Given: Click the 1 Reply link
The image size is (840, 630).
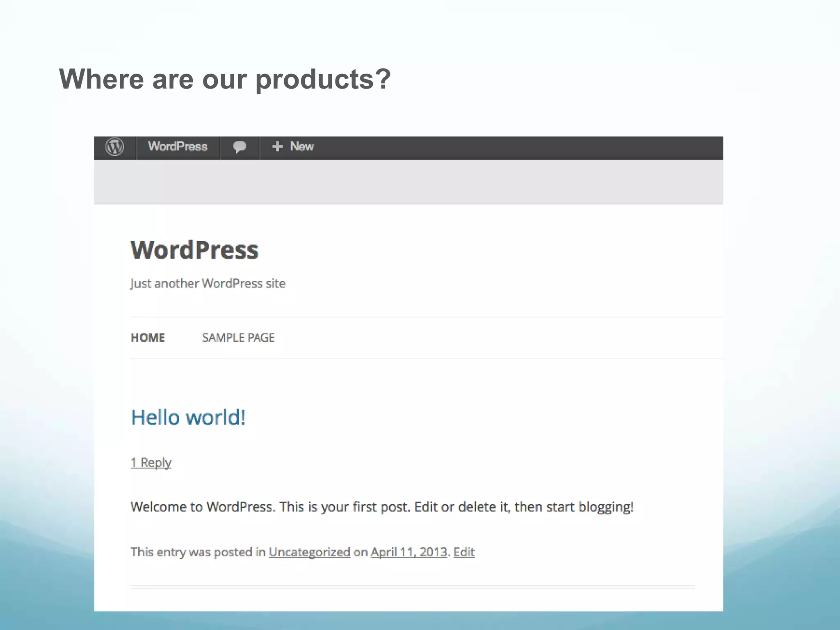Looking at the screenshot, I should pos(151,462).
